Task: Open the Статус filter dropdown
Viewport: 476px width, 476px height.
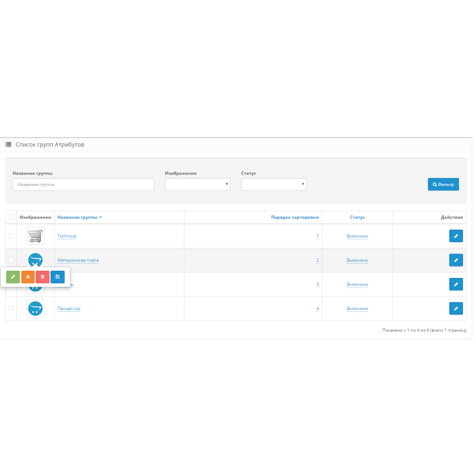Action: click(x=274, y=184)
